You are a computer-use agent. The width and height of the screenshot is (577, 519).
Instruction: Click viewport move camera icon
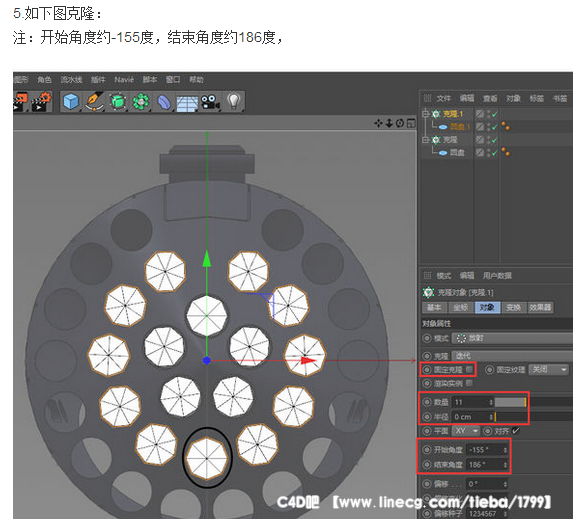[378, 123]
